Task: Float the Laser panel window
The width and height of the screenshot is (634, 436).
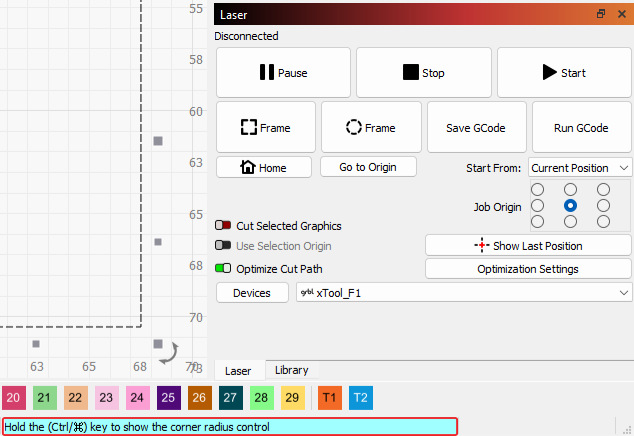Action: pos(601,15)
